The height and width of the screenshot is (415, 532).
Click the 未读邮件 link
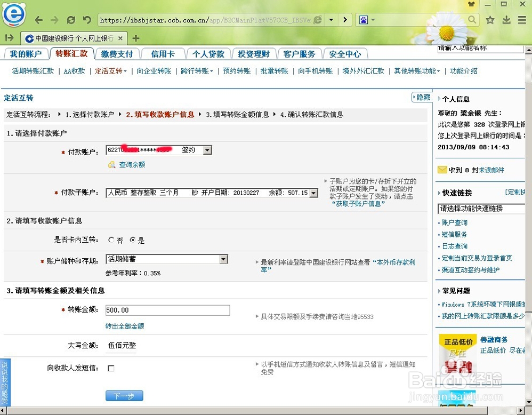coord(491,170)
